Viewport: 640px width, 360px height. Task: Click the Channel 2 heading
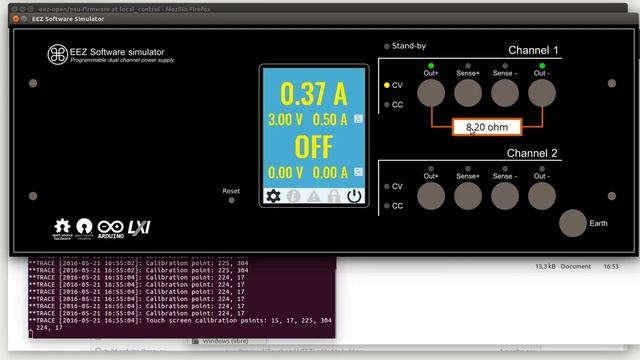(x=532, y=153)
